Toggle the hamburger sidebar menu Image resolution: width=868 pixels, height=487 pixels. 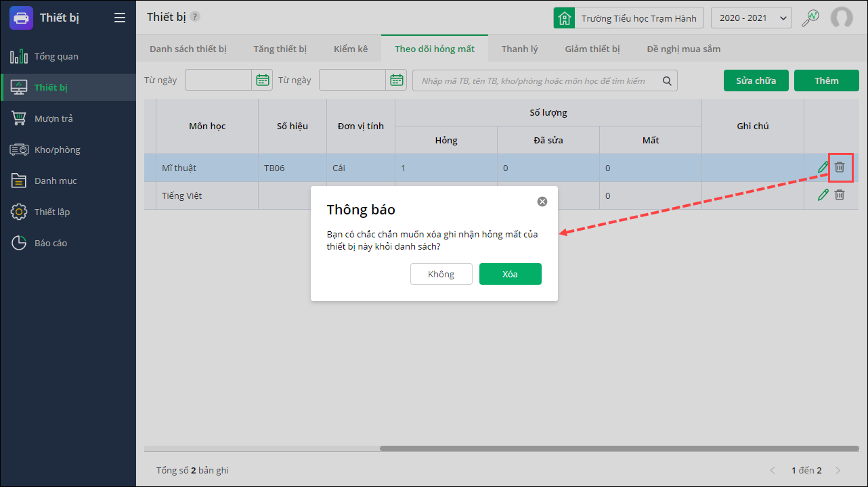click(x=120, y=18)
